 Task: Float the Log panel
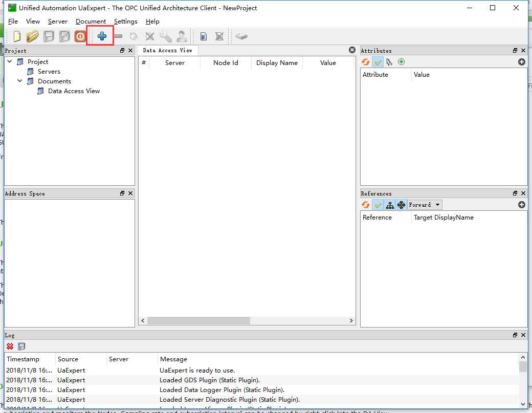pyautogui.click(x=515, y=335)
